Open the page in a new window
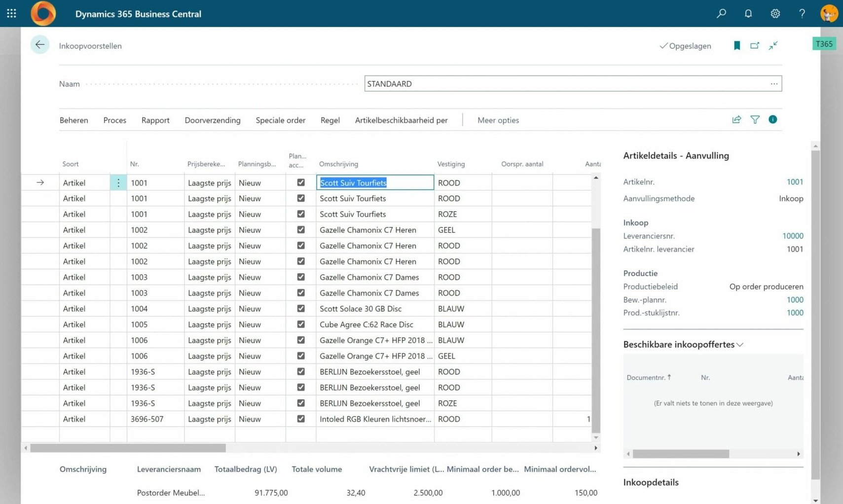The width and height of the screenshot is (843, 504). (x=755, y=45)
